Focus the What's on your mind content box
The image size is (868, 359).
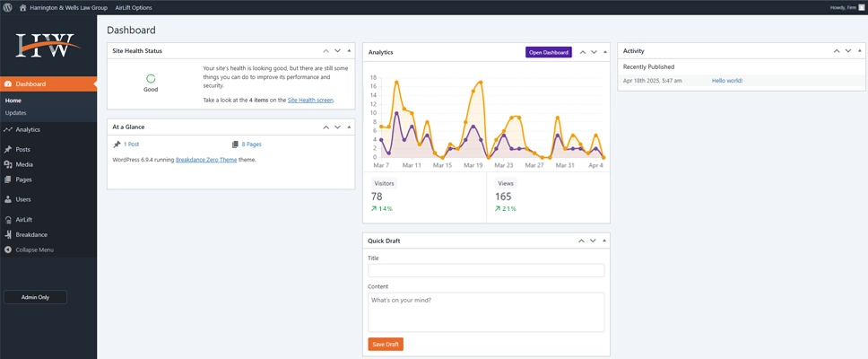coord(486,312)
